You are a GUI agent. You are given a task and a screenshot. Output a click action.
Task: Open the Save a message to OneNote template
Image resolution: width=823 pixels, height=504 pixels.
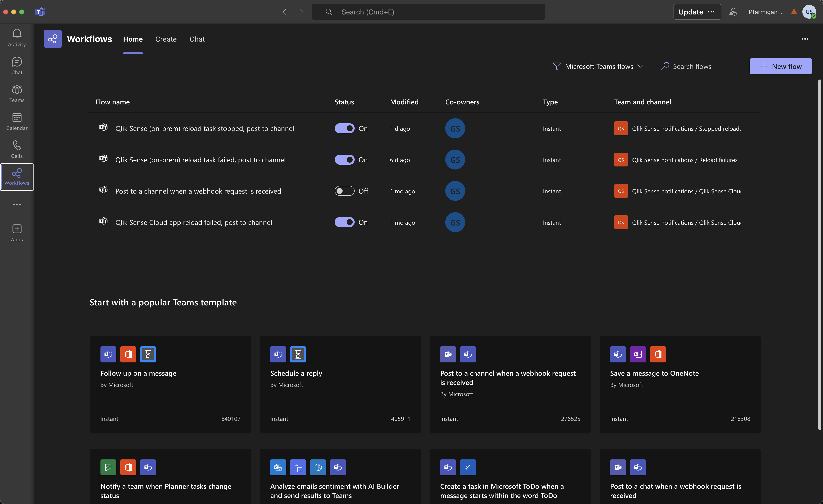tap(680, 384)
